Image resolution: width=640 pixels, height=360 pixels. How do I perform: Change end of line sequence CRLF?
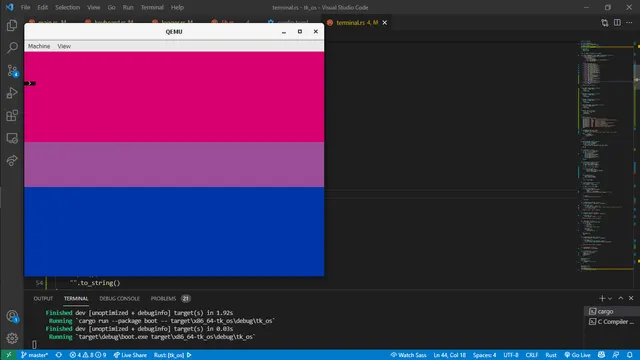click(x=531, y=355)
